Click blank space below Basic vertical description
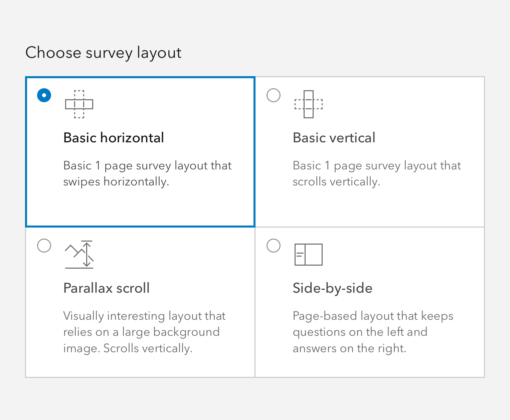Viewport: 510px width, 420px height. click(370, 207)
